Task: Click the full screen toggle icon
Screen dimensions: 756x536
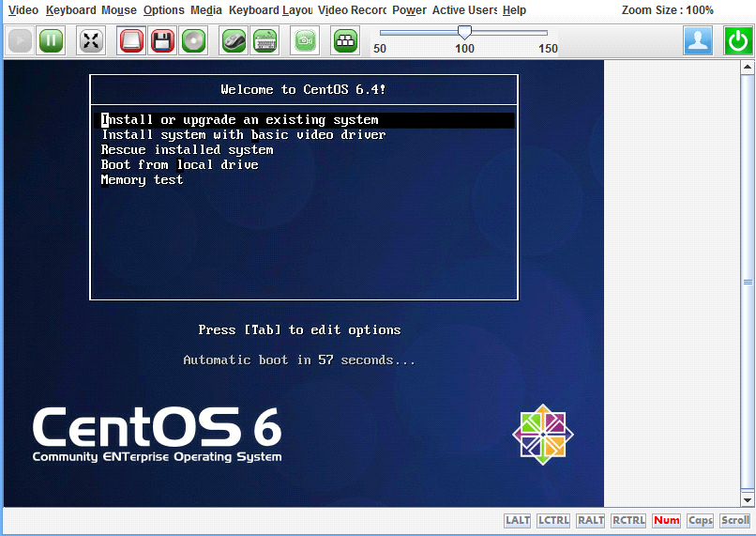Action: click(91, 41)
